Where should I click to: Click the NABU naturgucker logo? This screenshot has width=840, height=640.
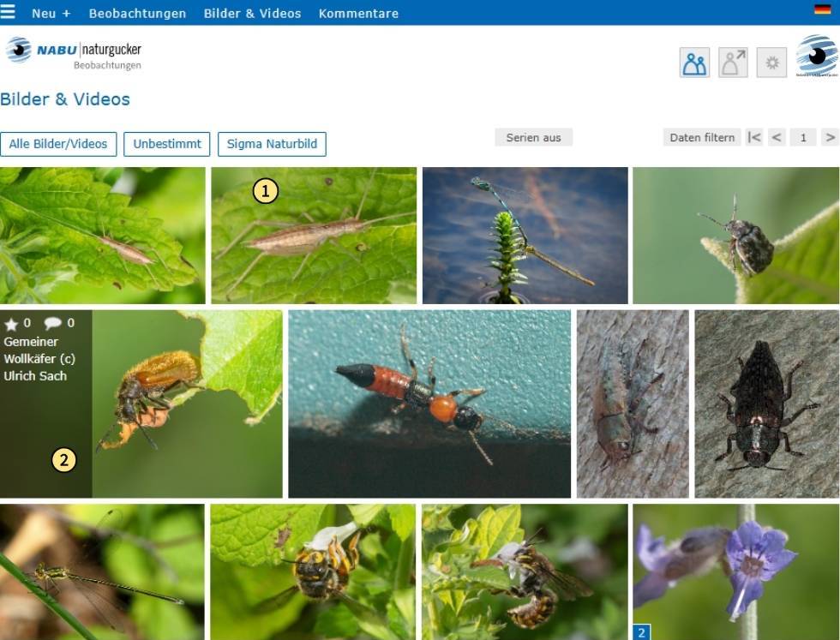pyautogui.click(x=74, y=52)
